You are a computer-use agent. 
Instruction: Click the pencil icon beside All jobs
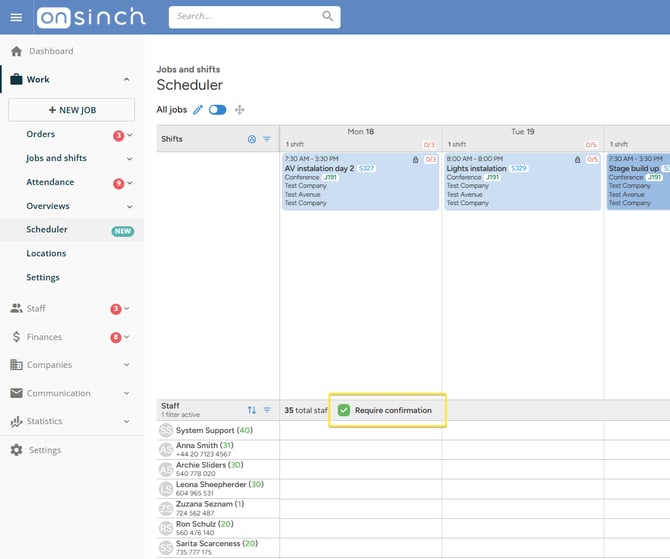point(197,110)
